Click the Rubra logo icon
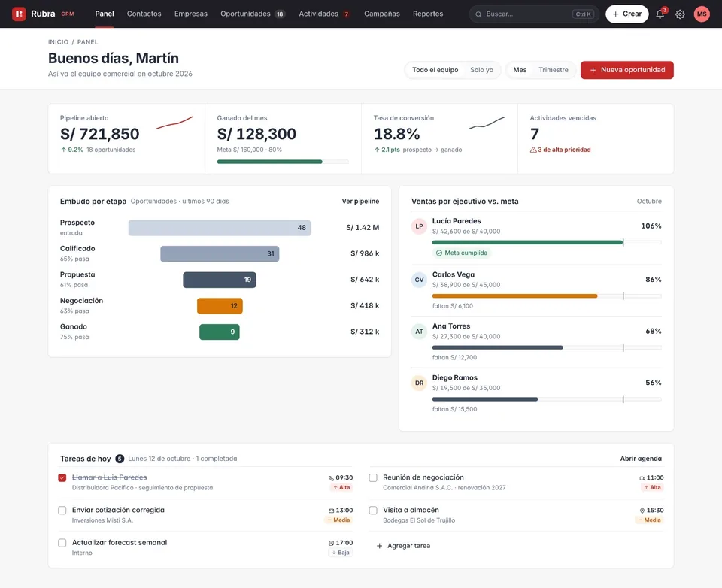The image size is (722, 588). (19, 14)
